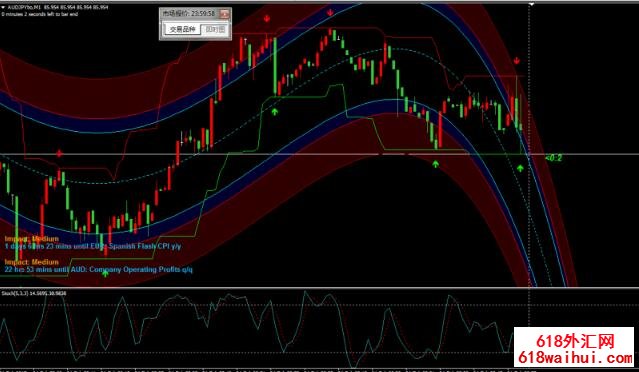
Task: Switch to the 交易品种 tab
Action: (x=182, y=29)
